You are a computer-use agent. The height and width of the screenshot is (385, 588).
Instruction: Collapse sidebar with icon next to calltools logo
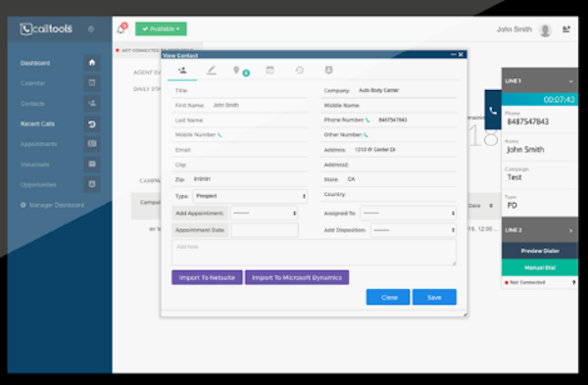(91, 28)
